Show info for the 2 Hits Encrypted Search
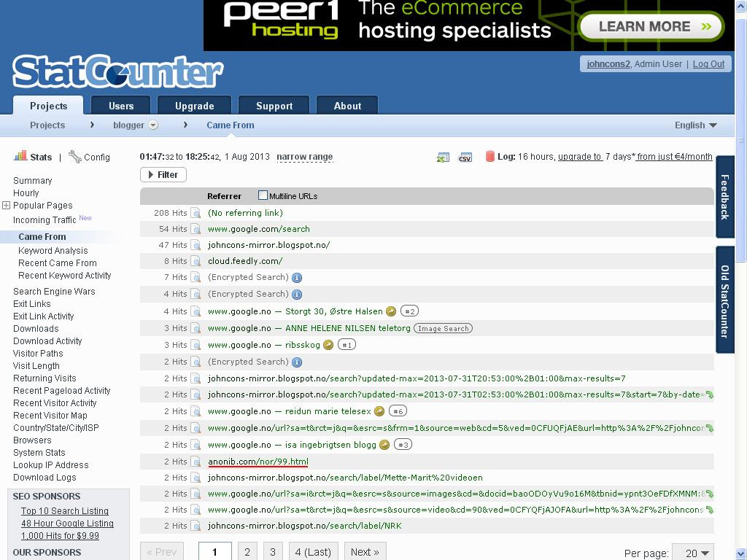This screenshot has height=560, width=747. tap(297, 362)
